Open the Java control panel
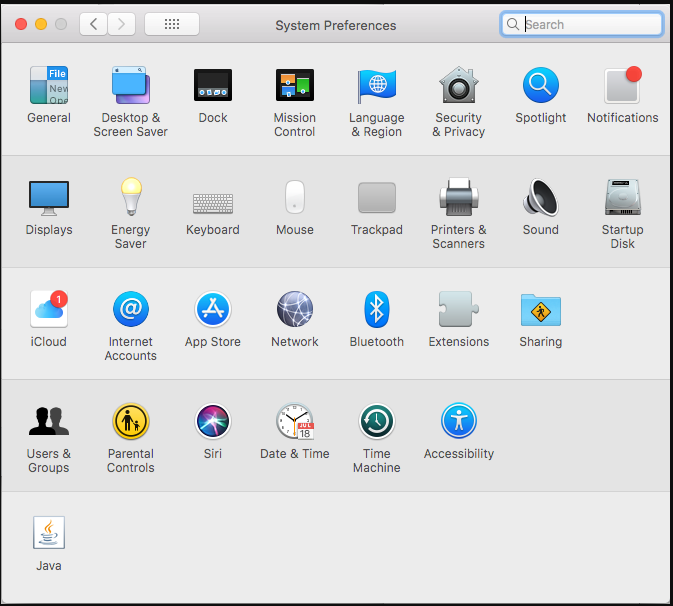 click(x=48, y=534)
